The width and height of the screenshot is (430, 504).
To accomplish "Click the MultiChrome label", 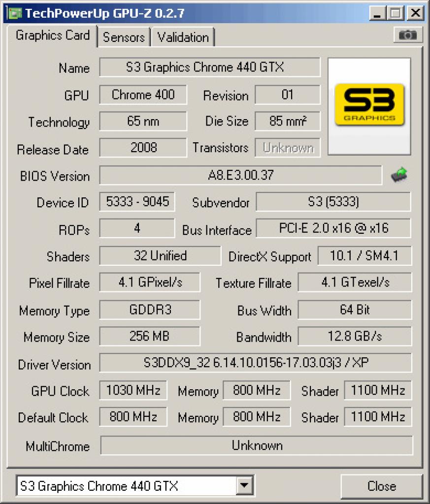I will coord(58,446).
